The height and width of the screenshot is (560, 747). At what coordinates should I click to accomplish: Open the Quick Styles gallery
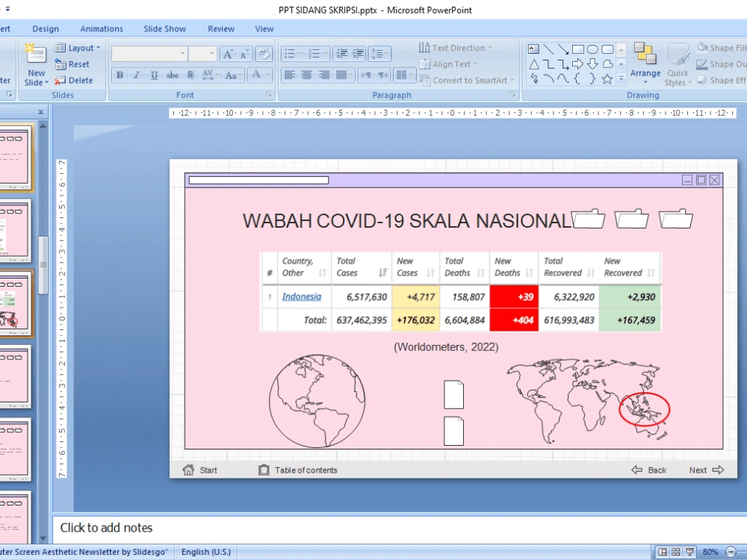point(678,65)
